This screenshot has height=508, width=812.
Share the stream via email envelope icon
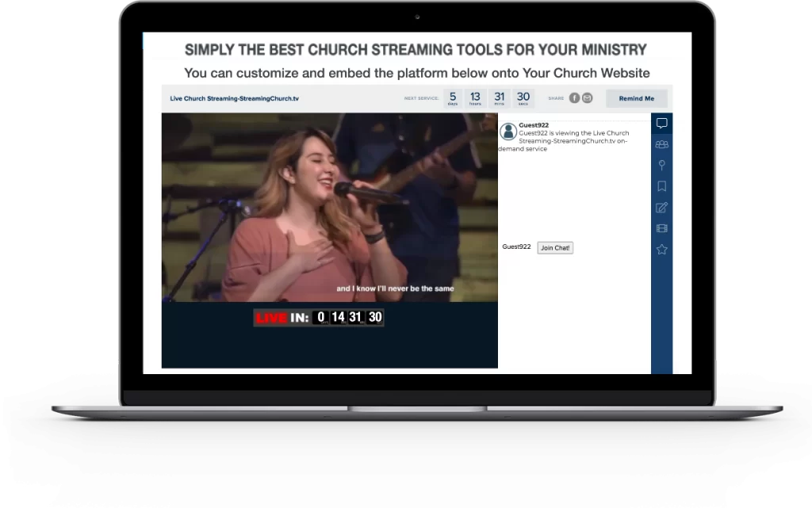(587, 98)
